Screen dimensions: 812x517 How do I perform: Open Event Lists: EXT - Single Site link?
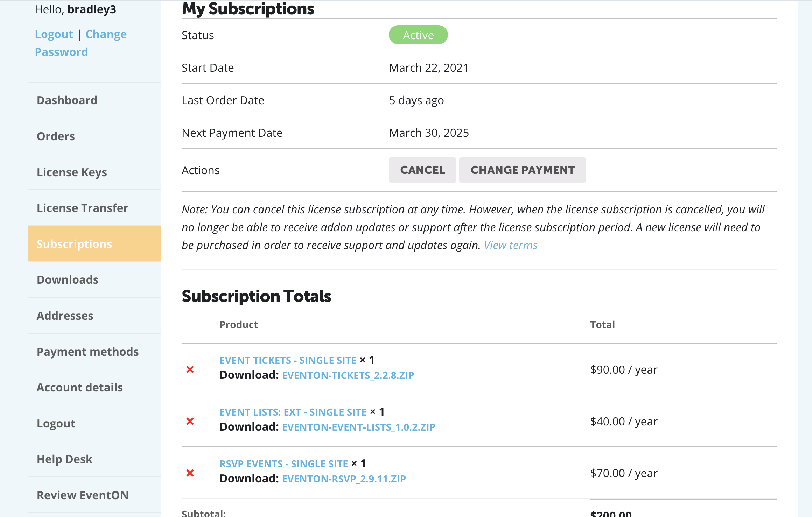point(293,412)
